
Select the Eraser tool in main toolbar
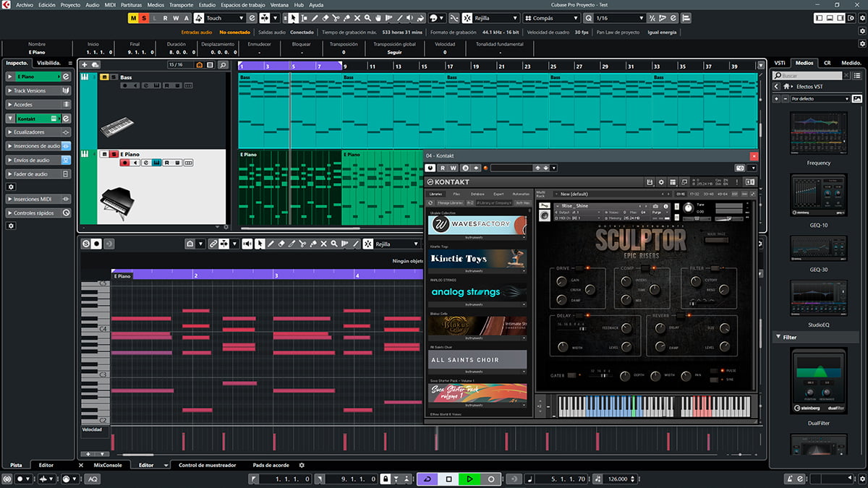[x=325, y=17]
